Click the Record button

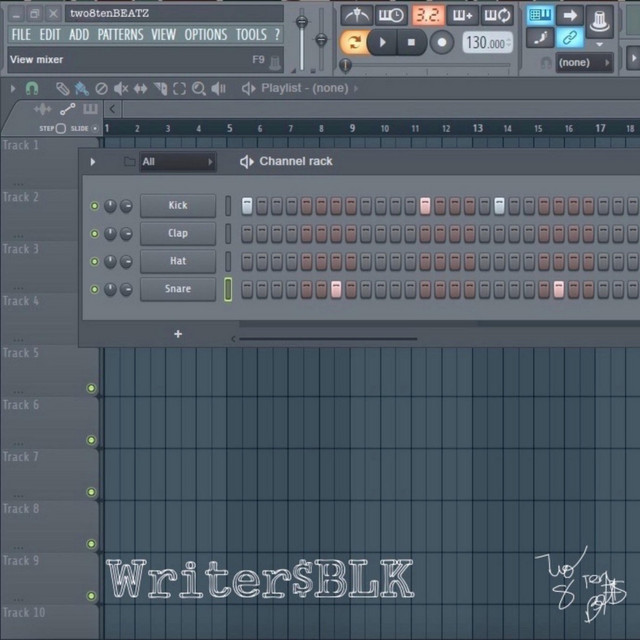[x=441, y=42]
